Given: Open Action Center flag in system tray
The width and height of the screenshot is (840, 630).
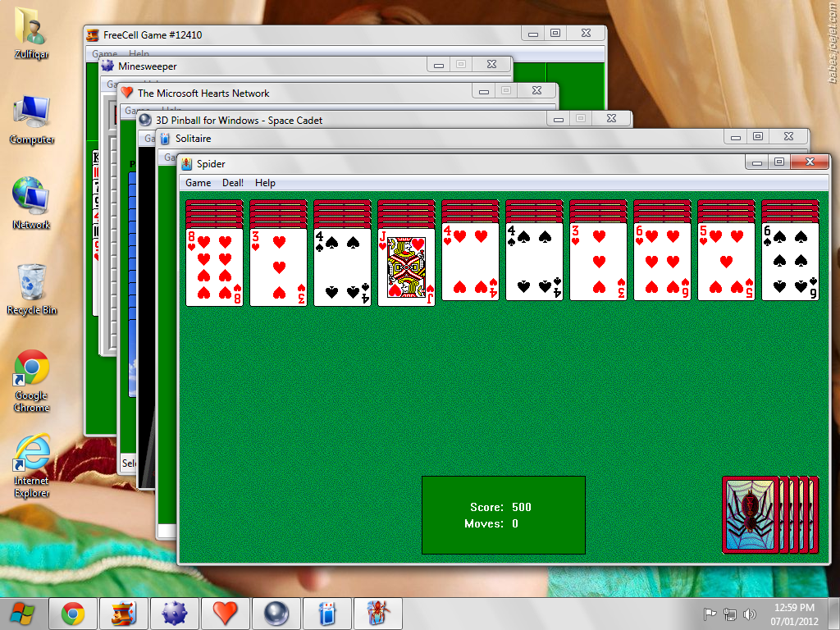Looking at the screenshot, I should pos(710,614).
